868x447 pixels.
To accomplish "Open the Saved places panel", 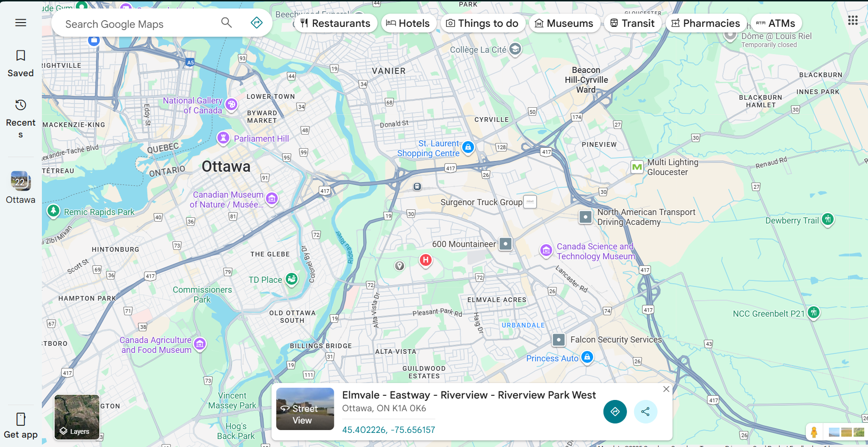I will pyautogui.click(x=21, y=64).
